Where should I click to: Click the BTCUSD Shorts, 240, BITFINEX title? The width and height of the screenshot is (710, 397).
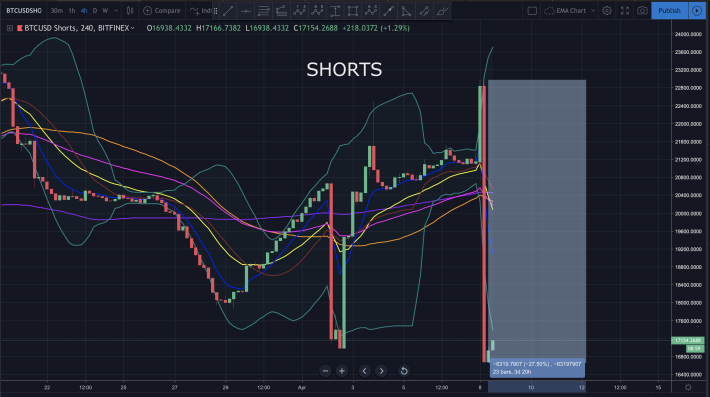(77, 28)
